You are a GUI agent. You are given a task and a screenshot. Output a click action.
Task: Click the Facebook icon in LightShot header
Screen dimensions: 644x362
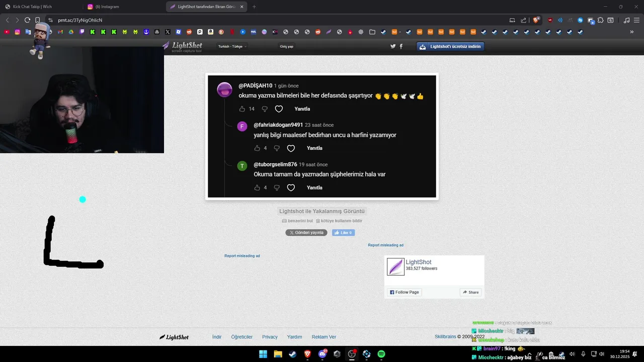click(401, 46)
